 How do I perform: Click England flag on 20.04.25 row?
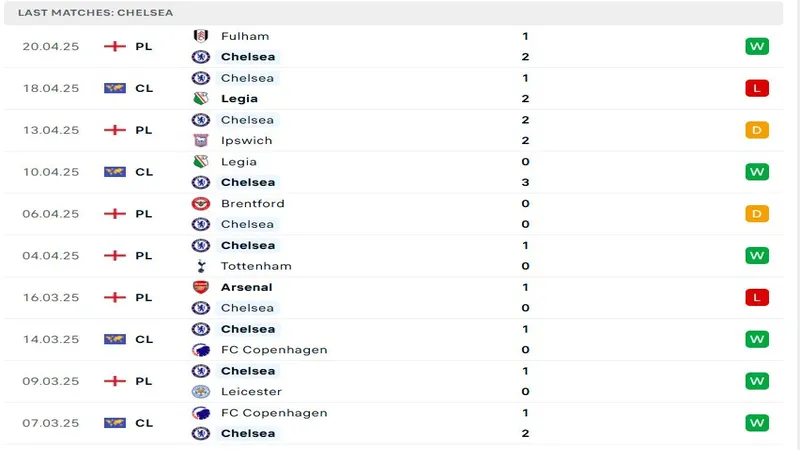(x=115, y=46)
